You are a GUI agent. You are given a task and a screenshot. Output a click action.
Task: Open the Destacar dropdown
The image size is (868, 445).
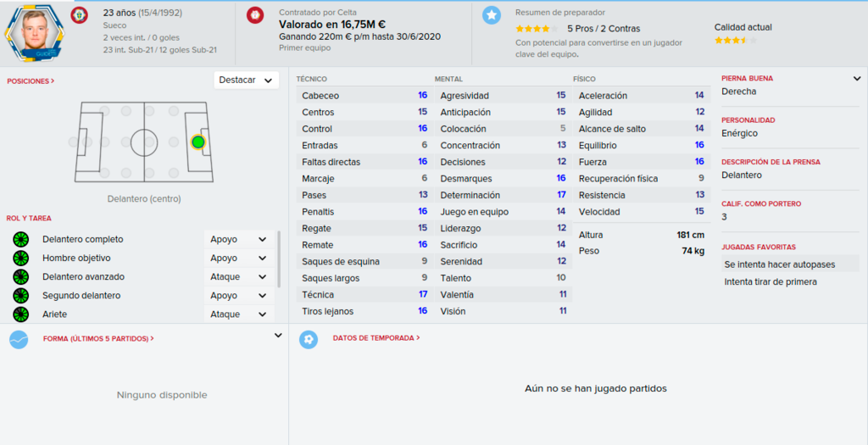coord(247,81)
